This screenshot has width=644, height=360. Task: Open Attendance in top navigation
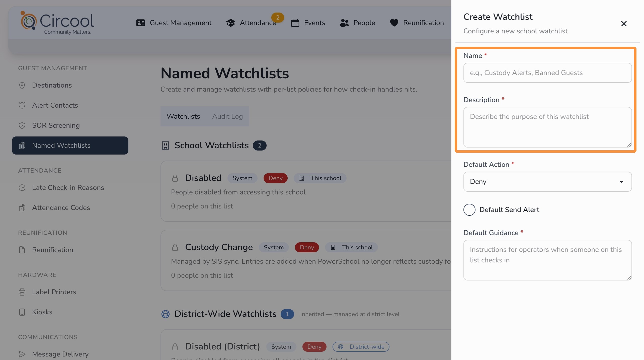tap(251, 23)
